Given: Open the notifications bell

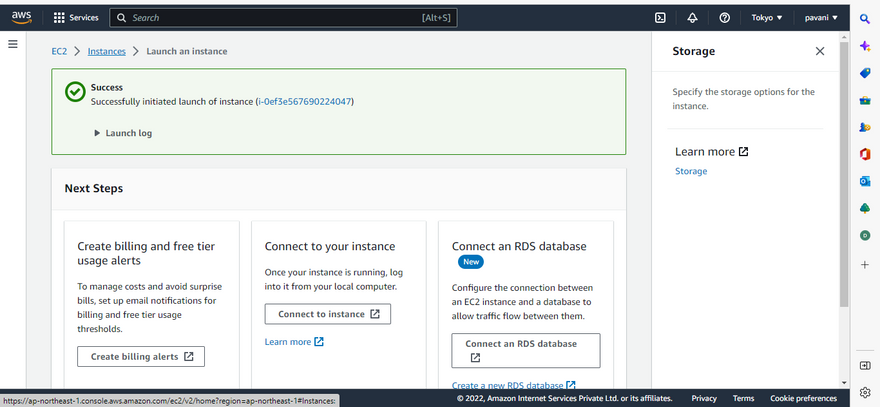Looking at the screenshot, I should pyautogui.click(x=692, y=18).
